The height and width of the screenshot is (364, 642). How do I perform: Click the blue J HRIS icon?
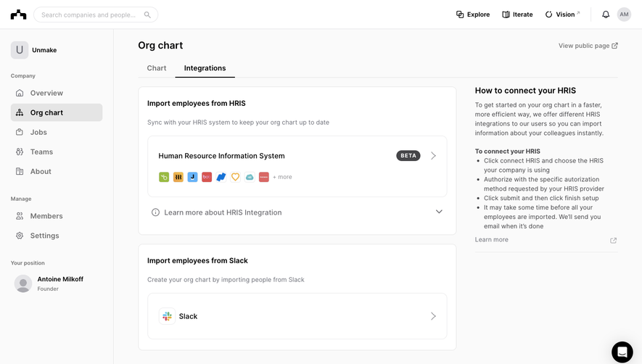click(192, 177)
